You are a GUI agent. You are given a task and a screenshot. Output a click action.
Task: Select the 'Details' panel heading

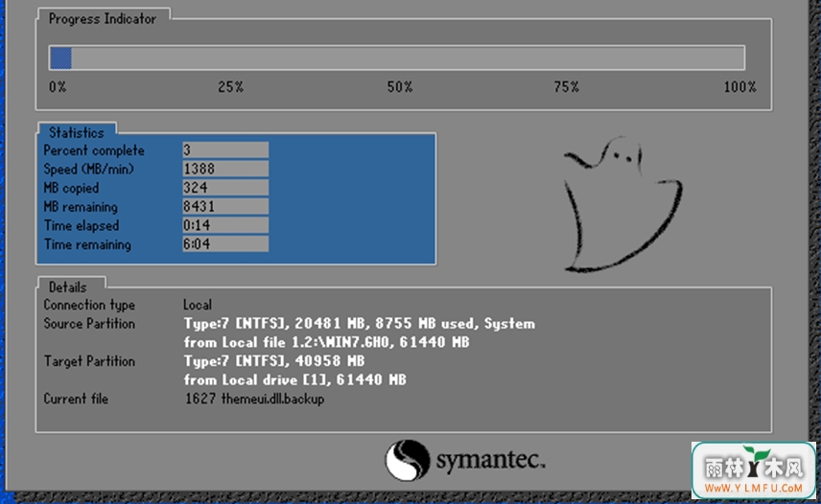67,287
